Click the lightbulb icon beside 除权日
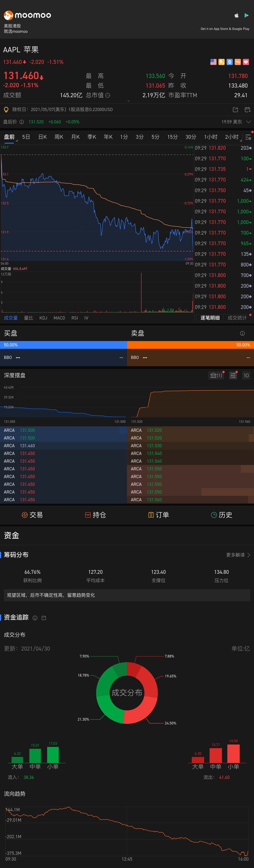Image resolution: width=254 pixels, height=868 pixels. 6,110
